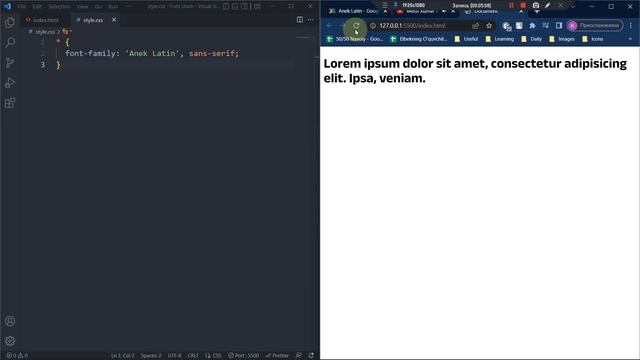This screenshot has height=360, width=640.
Task: Click the closing brace on line 3
Action: pos(58,64)
